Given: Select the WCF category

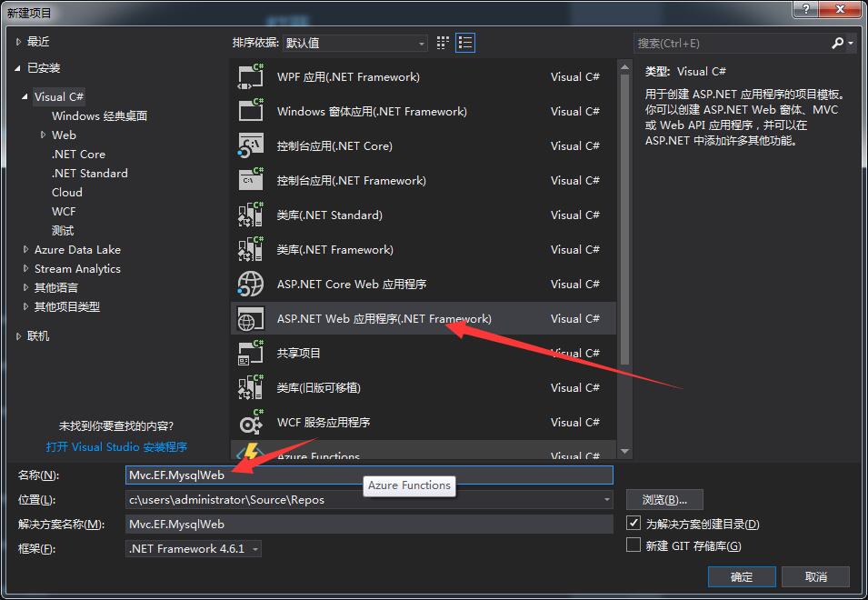Looking at the screenshot, I should pyautogui.click(x=64, y=212).
